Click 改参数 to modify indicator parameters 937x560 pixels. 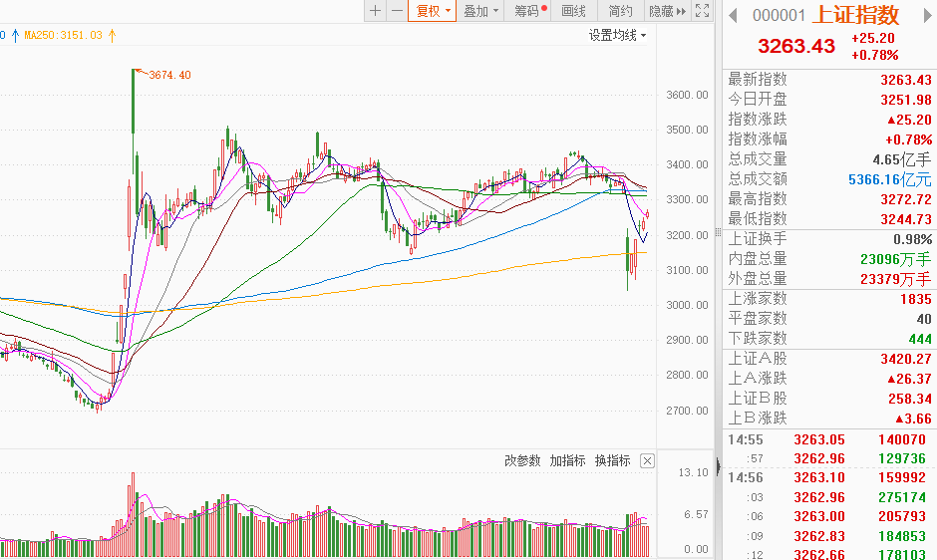click(522, 460)
